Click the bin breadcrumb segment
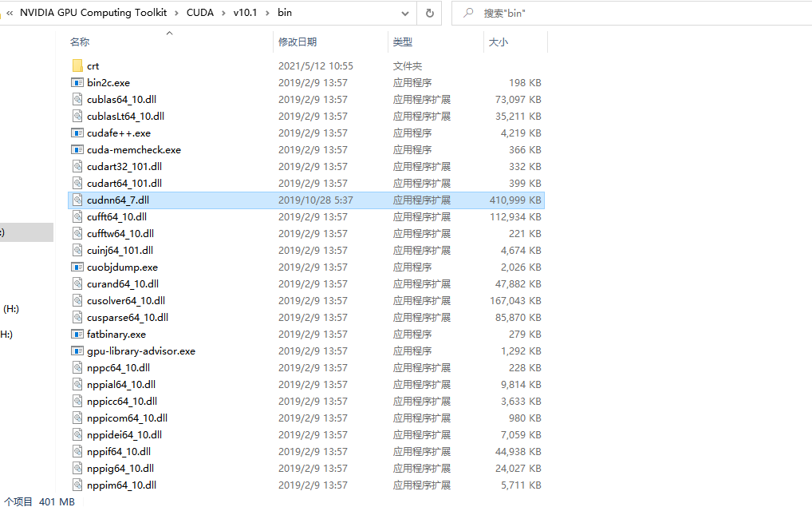Viewport: 812px width, 507px height. [x=285, y=13]
